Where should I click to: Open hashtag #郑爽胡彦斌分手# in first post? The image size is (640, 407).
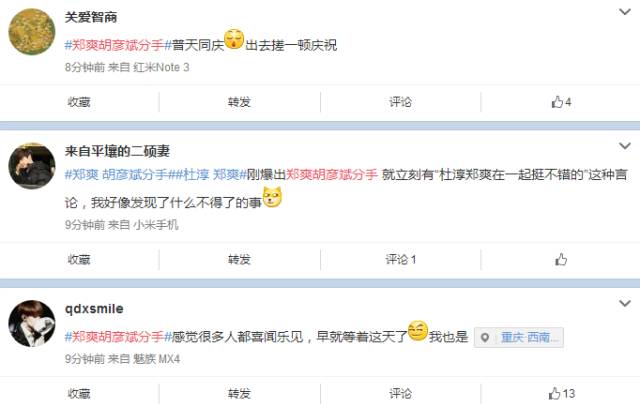point(118,45)
